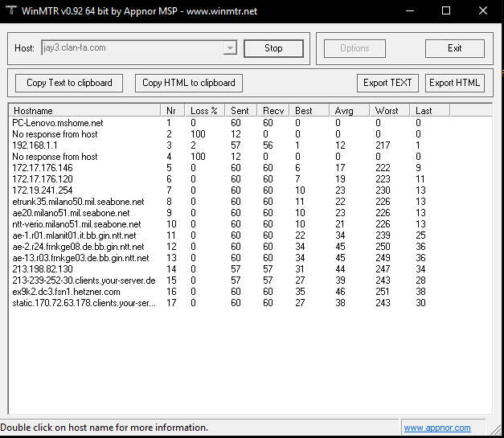This screenshot has width=504, height=438.
Task: Click the Worst column header
Action: (x=390, y=111)
